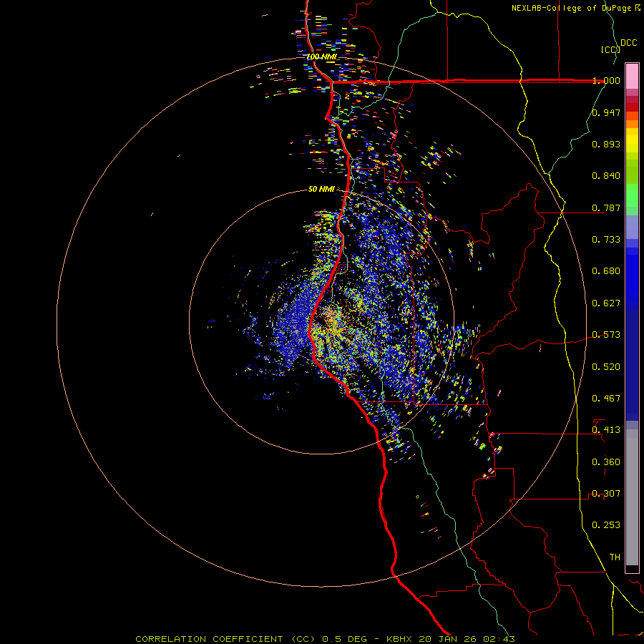Select the 0.787 scale value
This screenshot has height=644, width=644.
coord(606,208)
